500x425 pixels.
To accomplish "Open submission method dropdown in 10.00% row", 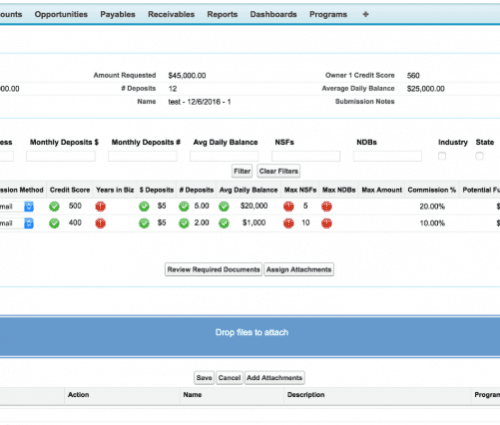I will [x=29, y=223].
